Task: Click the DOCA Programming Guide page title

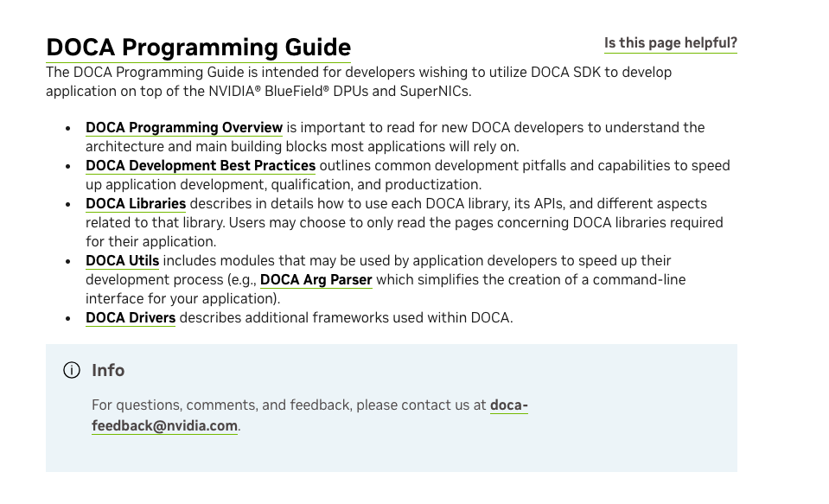Action: point(198,47)
